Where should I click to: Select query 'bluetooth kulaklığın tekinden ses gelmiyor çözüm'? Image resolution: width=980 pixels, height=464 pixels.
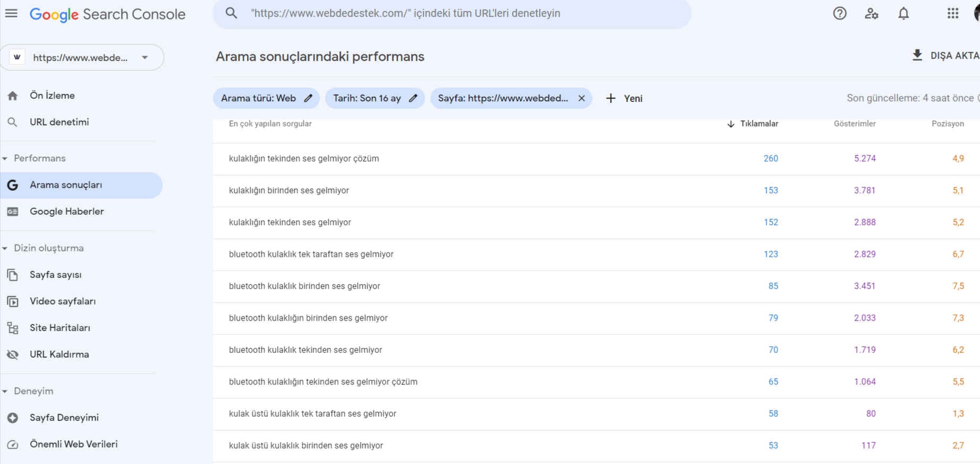point(323,382)
